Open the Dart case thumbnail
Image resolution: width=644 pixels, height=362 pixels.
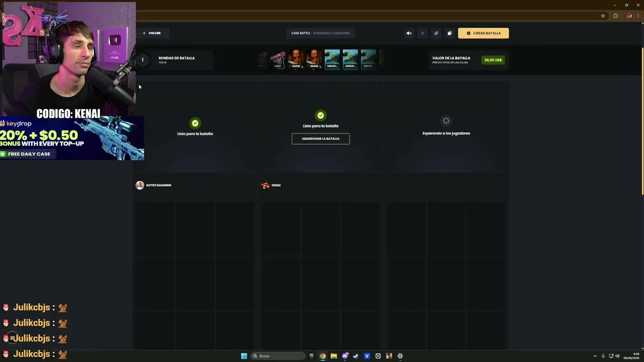pyautogui.click(x=278, y=59)
